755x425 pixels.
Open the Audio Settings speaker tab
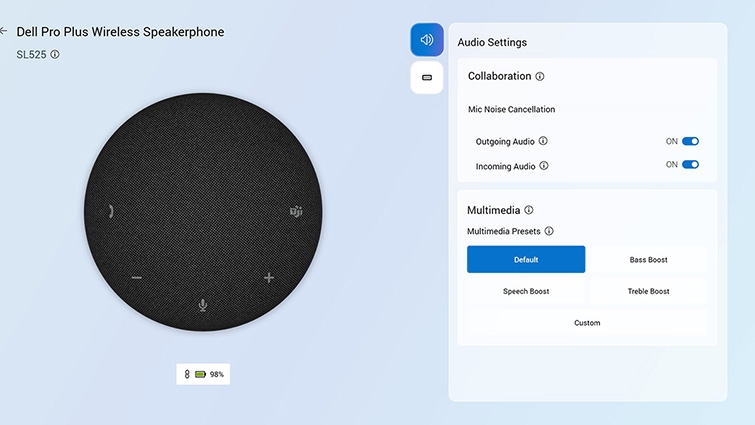point(427,40)
